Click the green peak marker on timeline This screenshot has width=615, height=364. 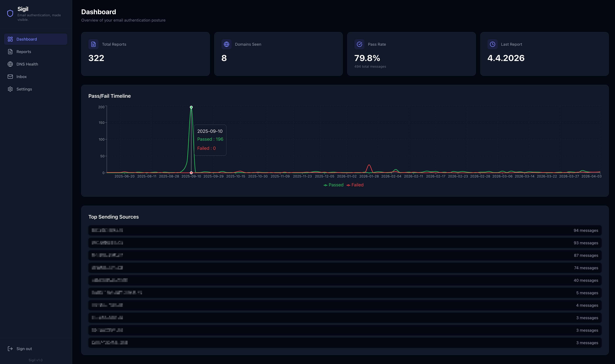(191, 107)
